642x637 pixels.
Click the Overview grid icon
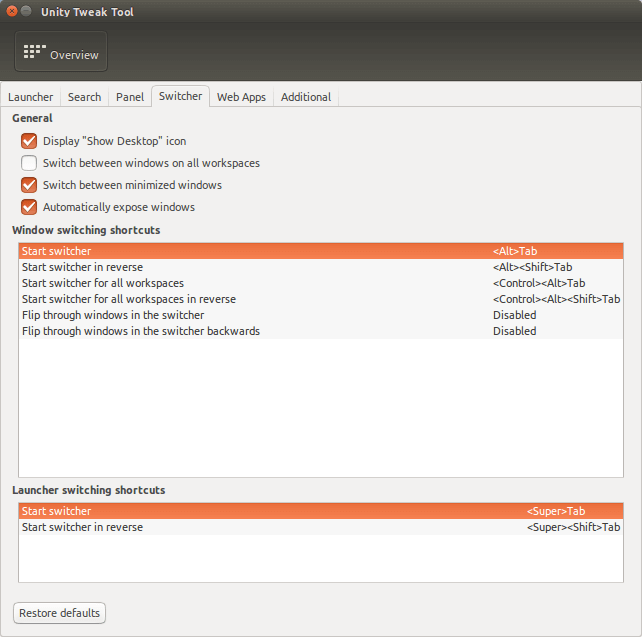coord(34,52)
